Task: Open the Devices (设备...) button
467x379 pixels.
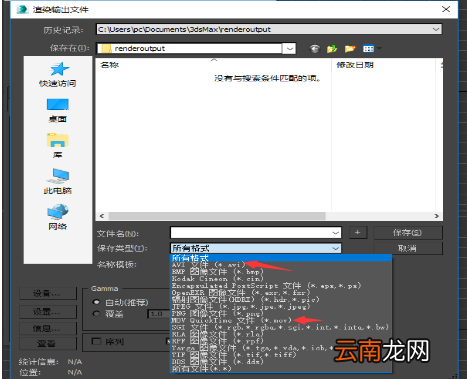Action: 48,294
